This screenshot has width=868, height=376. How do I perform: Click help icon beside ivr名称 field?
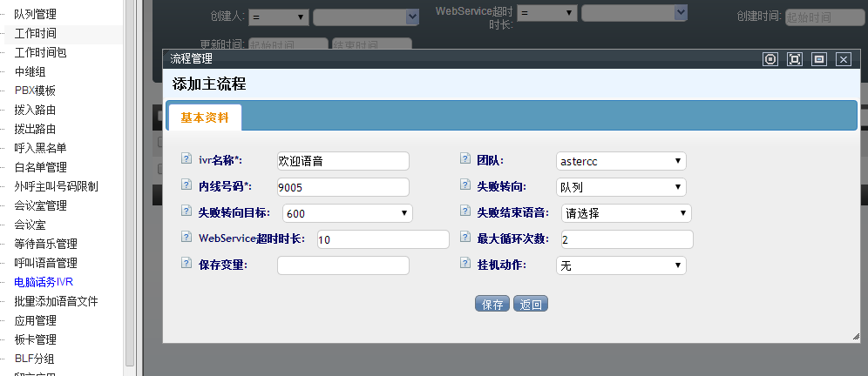click(x=186, y=159)
